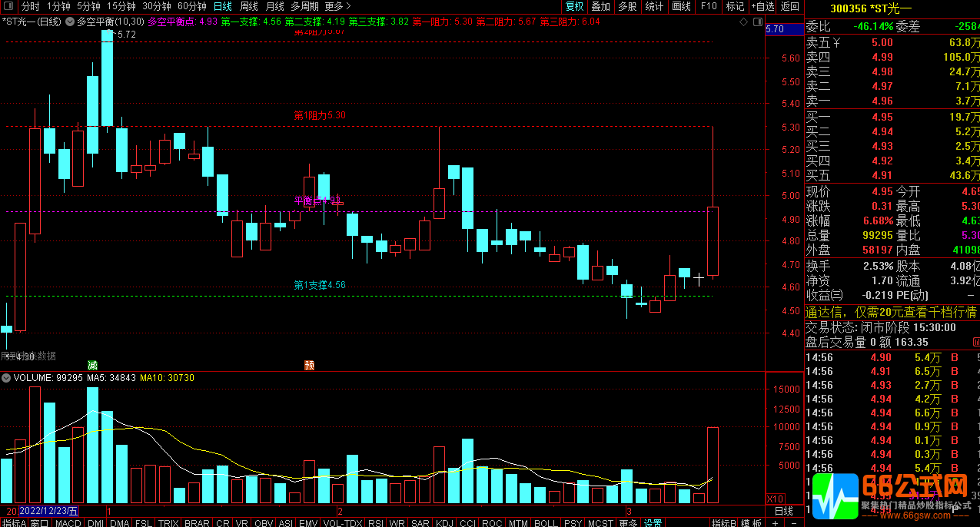Switch sub-chart to BRAR indicator
This screenshot has height=527, width=980.
(x=197, y=522)
